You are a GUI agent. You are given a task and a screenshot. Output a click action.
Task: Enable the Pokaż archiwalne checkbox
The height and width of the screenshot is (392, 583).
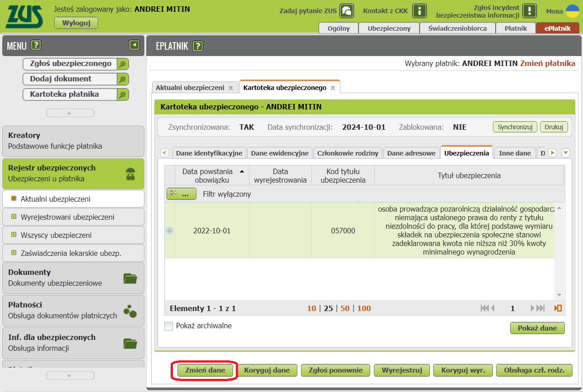[169, 326]
